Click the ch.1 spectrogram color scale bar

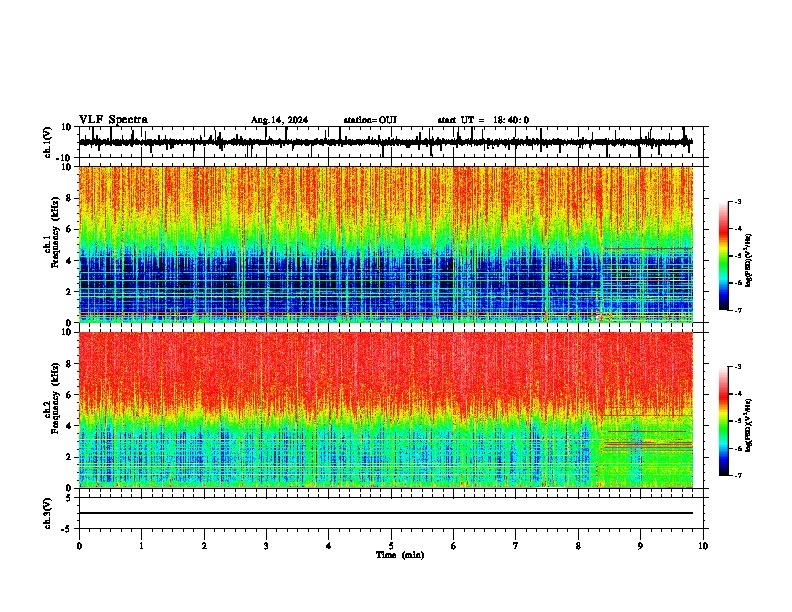pyautogui.click(x=723, y=256)
